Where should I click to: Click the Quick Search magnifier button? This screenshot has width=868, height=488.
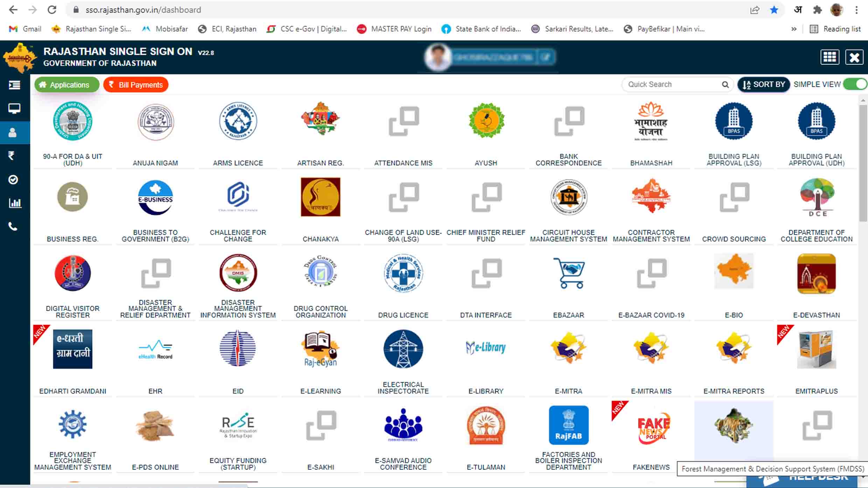725,85
